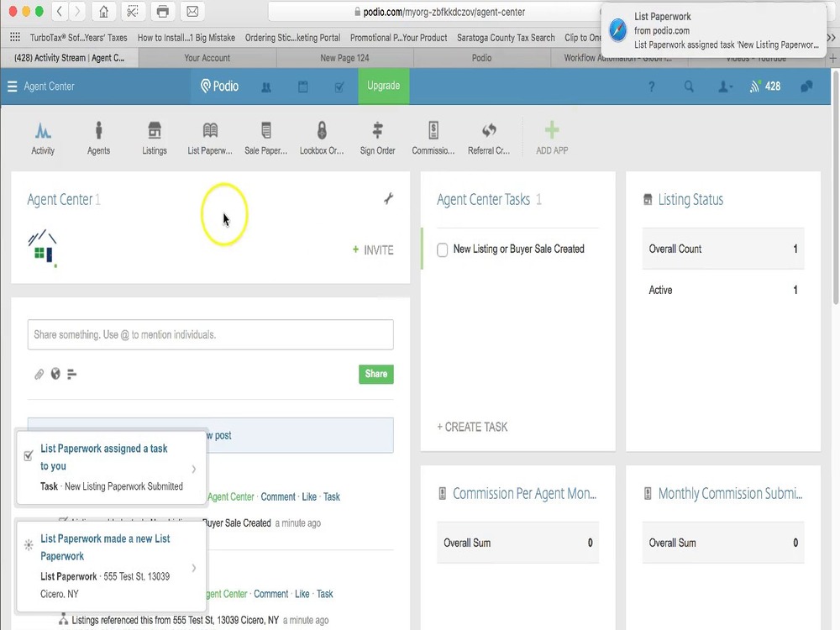This screenshot has width=840, height=630.
Task: Expand the new List Paperwork notification chevron
Action: pos(194,567)
